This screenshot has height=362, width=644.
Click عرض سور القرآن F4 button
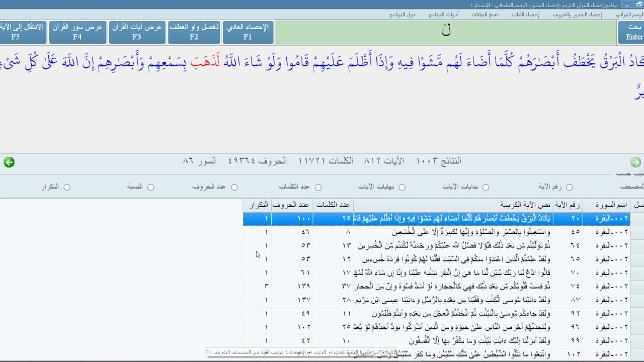(77, 32)
